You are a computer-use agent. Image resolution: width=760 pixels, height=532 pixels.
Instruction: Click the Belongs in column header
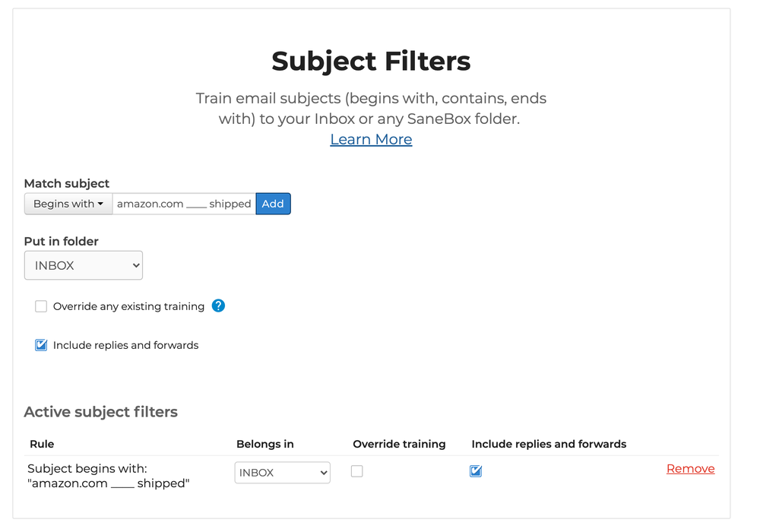click(x=264, y=444)
